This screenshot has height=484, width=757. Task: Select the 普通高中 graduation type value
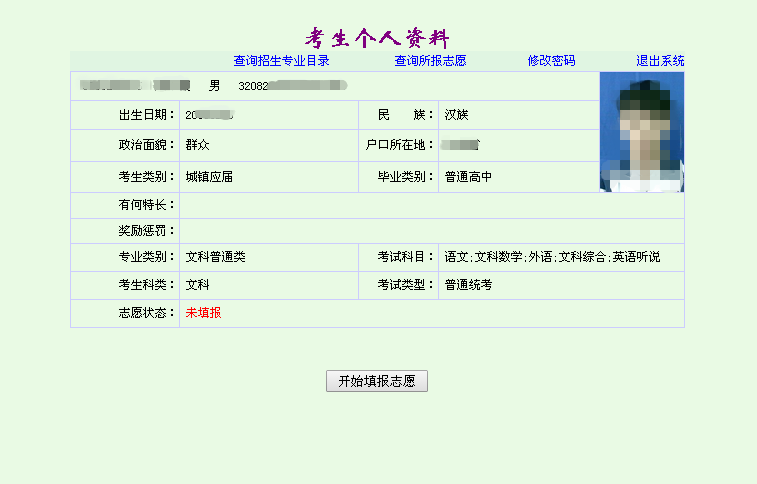(x=468, y=177)
